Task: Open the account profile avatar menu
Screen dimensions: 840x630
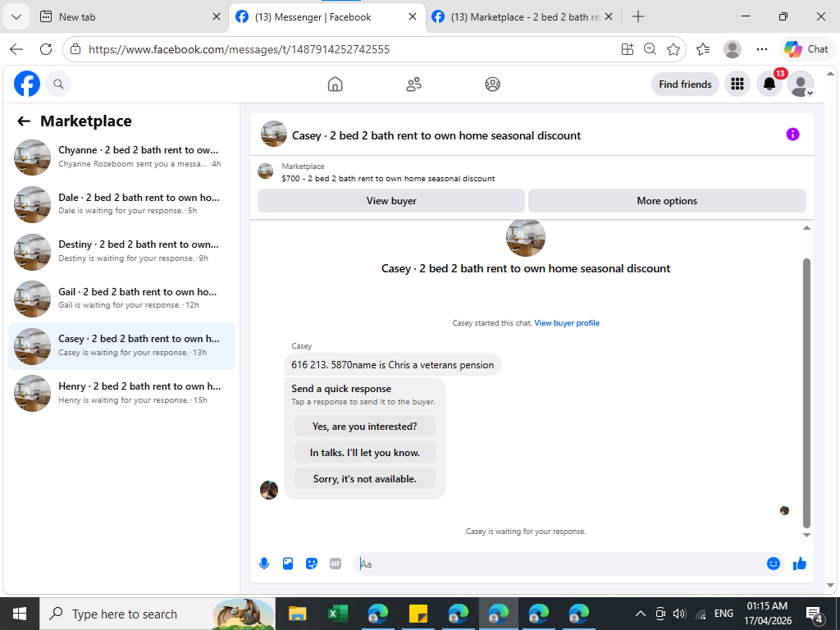Action: [x=801, y=84]
